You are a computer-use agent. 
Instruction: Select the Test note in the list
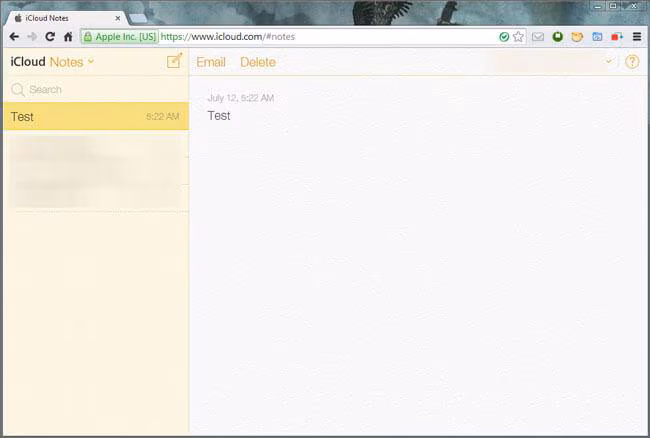pyautogui.click(x=96, y=116)
